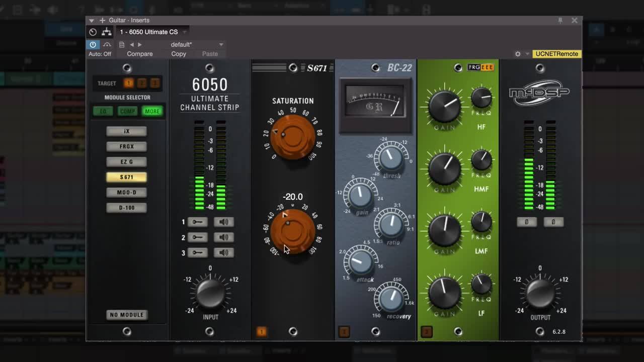
Task: Toggle the S671 slot 1 orange button
Action: point(262,332)
